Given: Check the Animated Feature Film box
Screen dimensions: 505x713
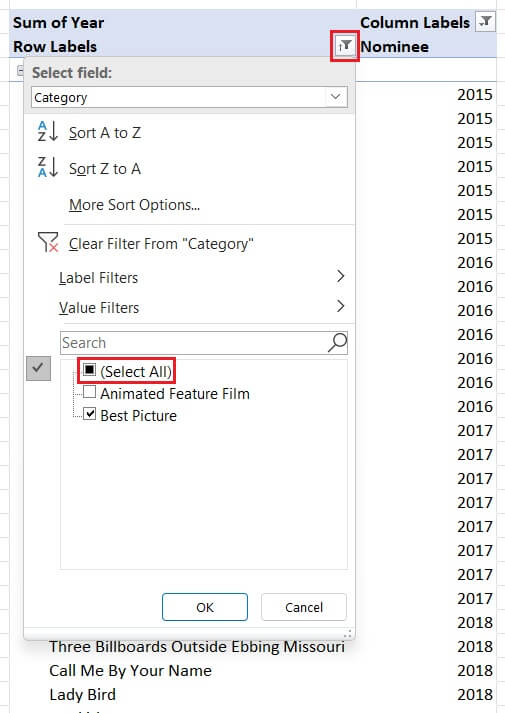Looking at the screenshot, I should (x=90, y=392).
